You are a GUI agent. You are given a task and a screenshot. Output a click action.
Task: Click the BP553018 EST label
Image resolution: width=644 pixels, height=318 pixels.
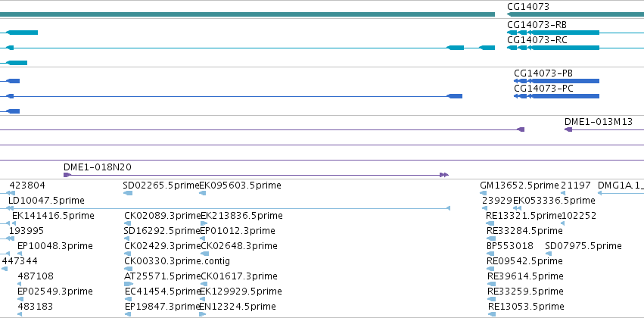[510, 246]
